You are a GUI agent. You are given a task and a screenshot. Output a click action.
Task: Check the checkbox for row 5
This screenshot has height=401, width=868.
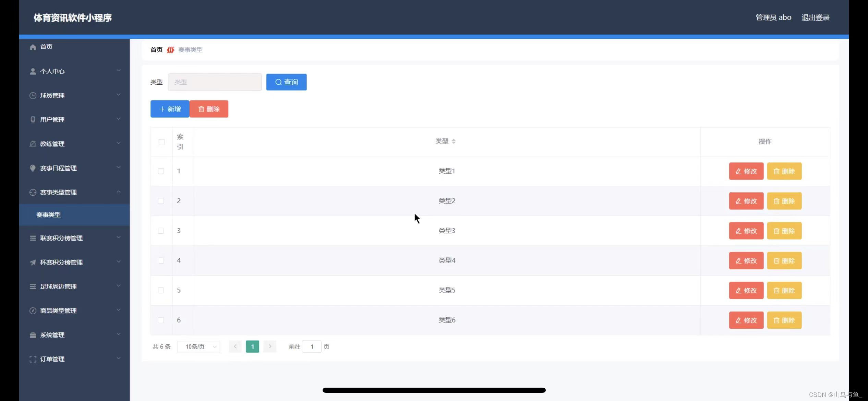161,290
